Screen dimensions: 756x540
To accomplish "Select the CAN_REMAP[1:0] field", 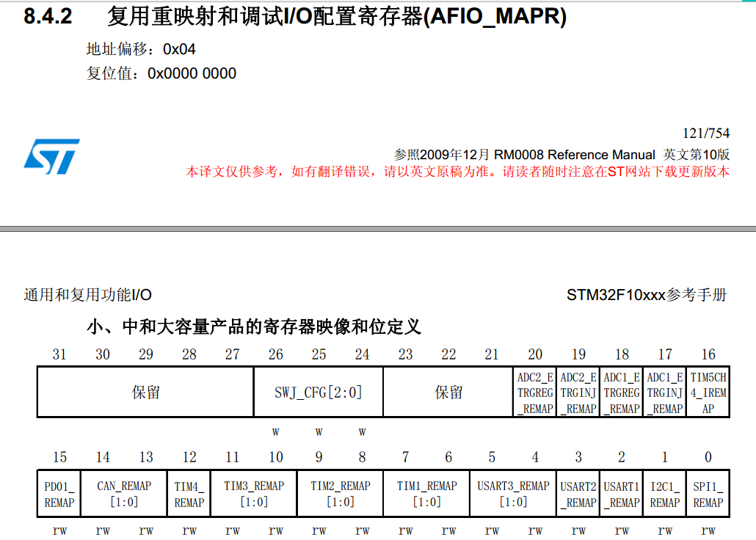I will click(x=124, y=495).
